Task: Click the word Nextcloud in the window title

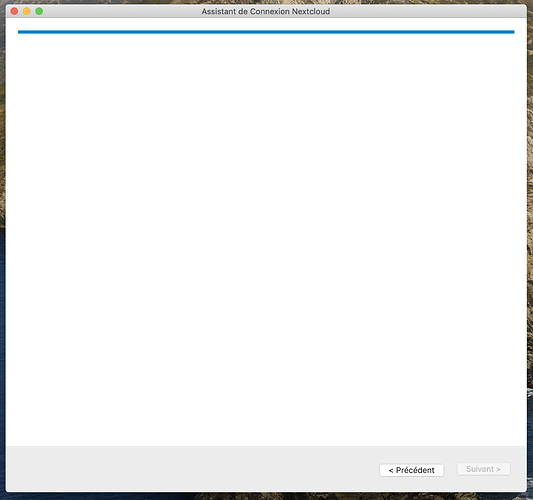Action: click(x=311, y=12)
